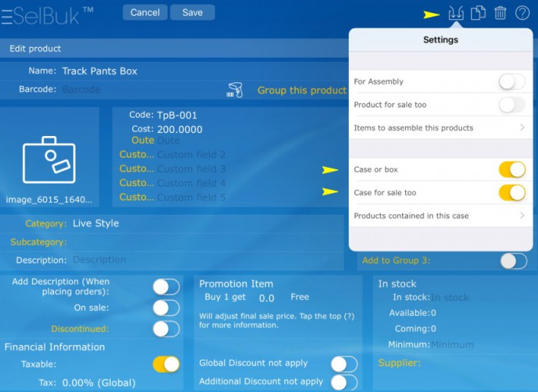Image resolution: width=538 pixels, height=392 pixels.
Task: Click the case/box settings icon in toolbar
Action: pos(456,13)
